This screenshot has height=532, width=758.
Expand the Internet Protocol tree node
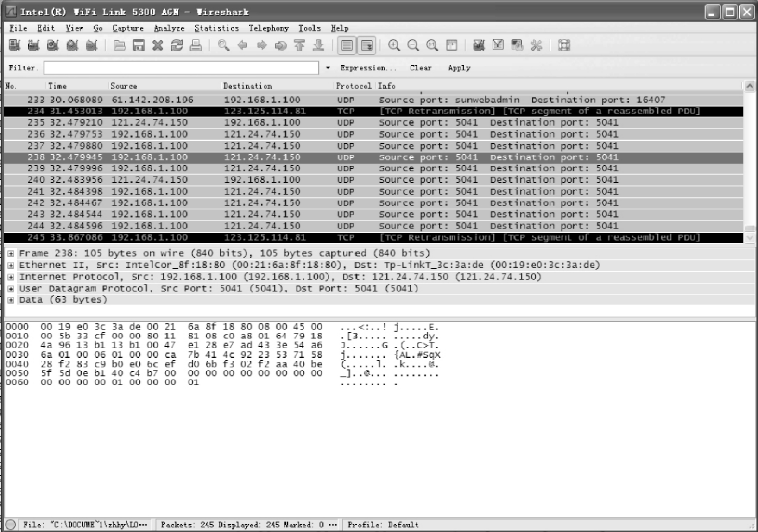tap(11, 277)
